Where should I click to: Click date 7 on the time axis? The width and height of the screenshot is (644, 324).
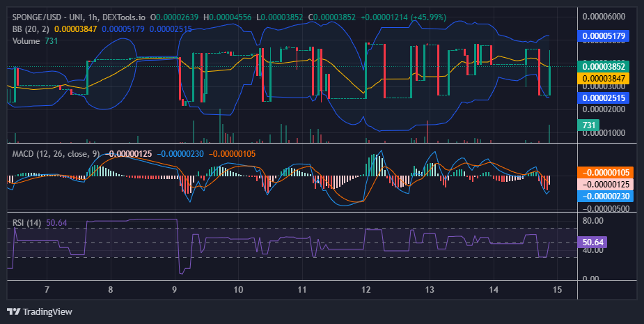[x=47, y=289]
